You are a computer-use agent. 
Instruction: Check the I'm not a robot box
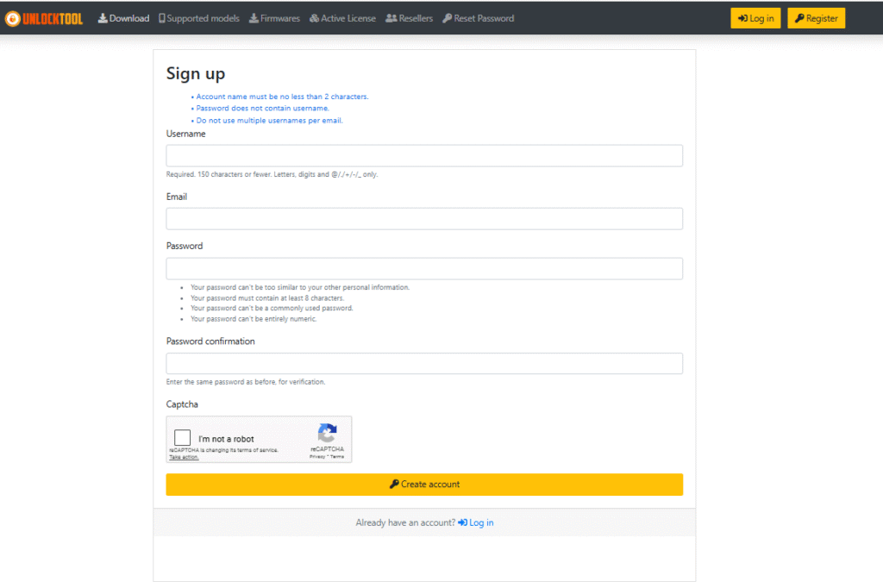tap(183, 438)
